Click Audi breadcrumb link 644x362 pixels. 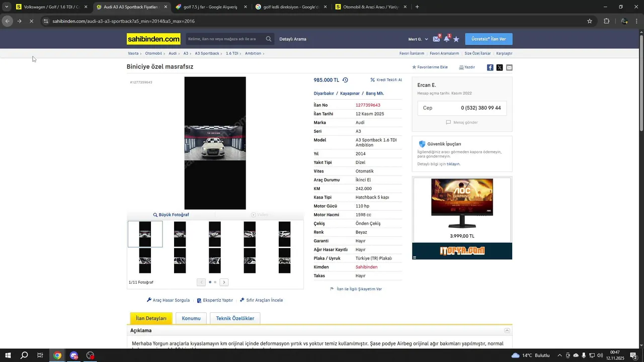coord(173,53)
